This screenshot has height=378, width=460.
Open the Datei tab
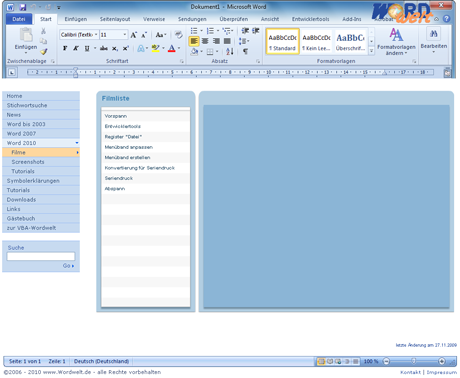coord(19,19)
